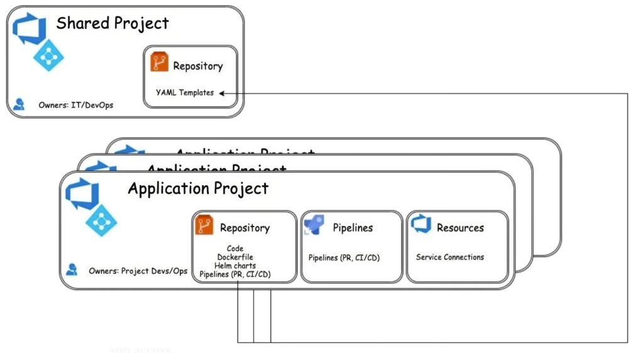The height and width of the screenshot is (353, 644).
Task: Click the Resources box Azure DevOps icon
Action: 421,223
